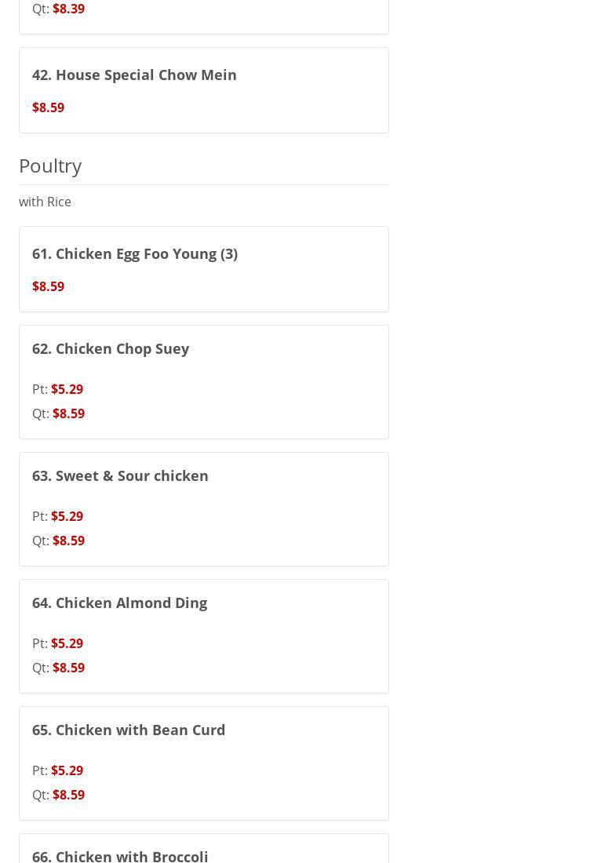Click the Pt $5.29 price of Chicken Almond Ding

point(67,643)
